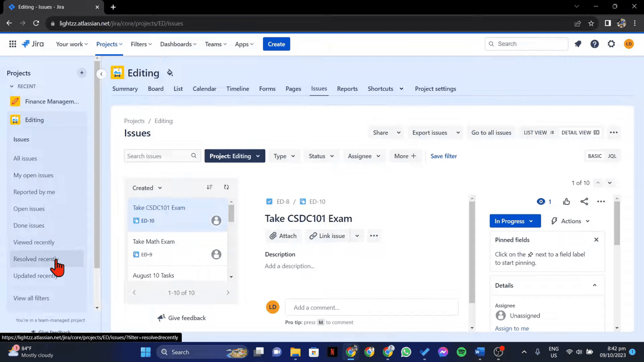This screenshot has width=644, height=362.
Task: Switch to the Board tab
Action: click(156, 89)
